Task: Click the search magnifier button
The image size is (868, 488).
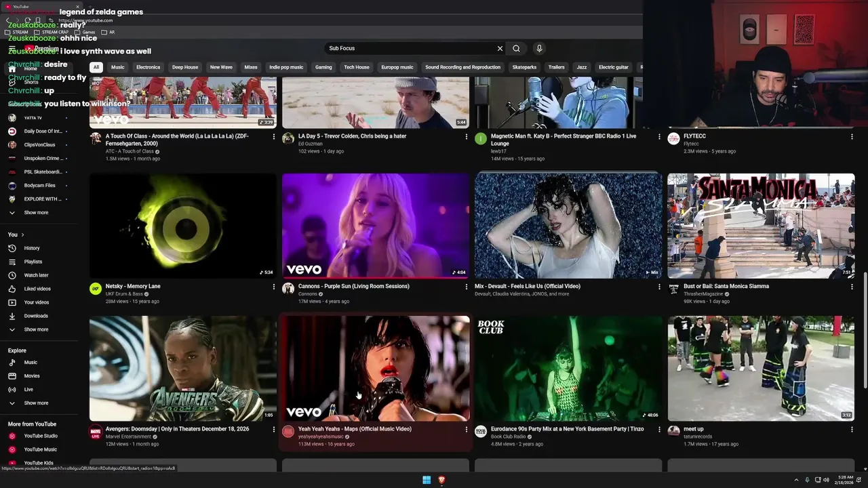Action: [516, 48]
